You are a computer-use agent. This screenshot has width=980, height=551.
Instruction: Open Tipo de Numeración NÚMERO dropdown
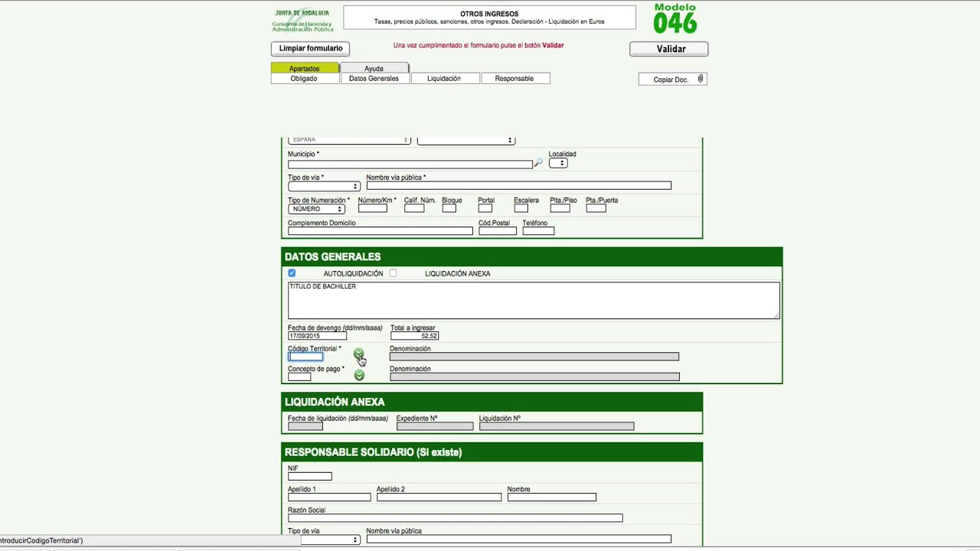(316, 209)
